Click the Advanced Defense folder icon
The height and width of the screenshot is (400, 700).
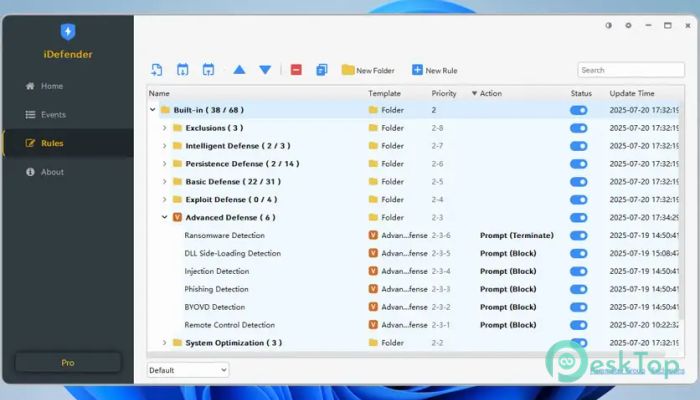[177, 217]
